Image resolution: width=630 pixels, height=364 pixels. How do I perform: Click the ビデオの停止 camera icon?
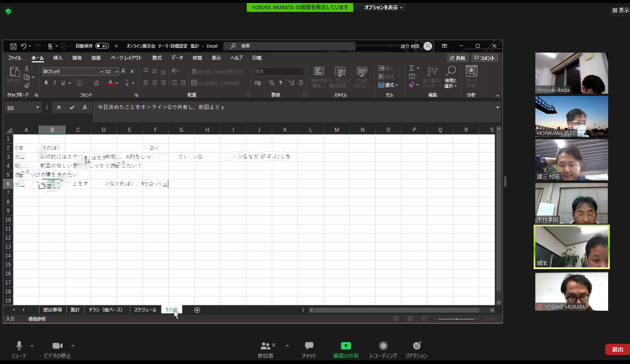tap(58, 346)
